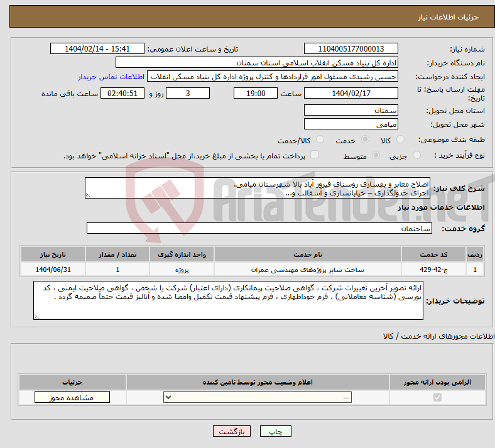The image size is (495, 448).
Task: Toggle the اسناد خزانه اسلامی payment checkbox
Action: coord(315,155)
